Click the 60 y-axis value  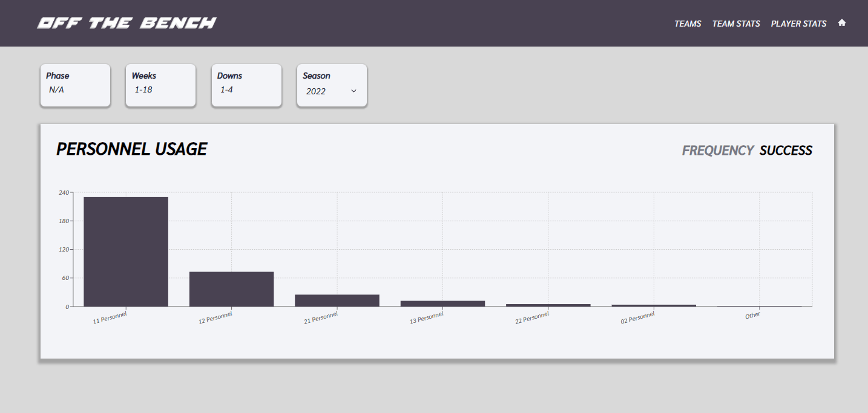(x=65, y=278)
